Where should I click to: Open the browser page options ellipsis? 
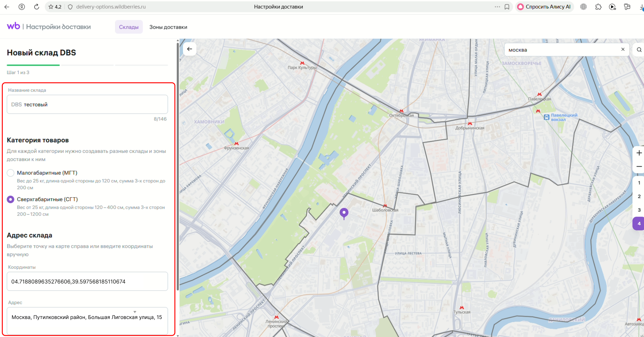tap(497, 7)
